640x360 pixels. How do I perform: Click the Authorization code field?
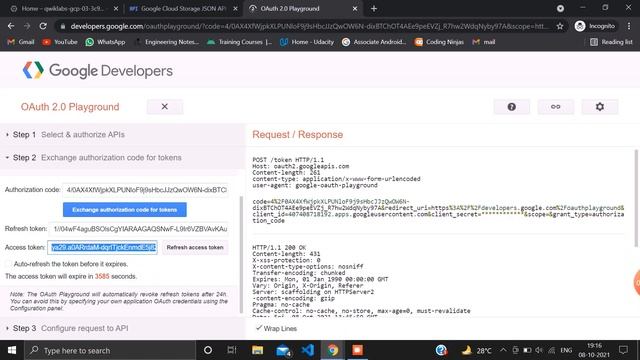(x=145, y=190)
